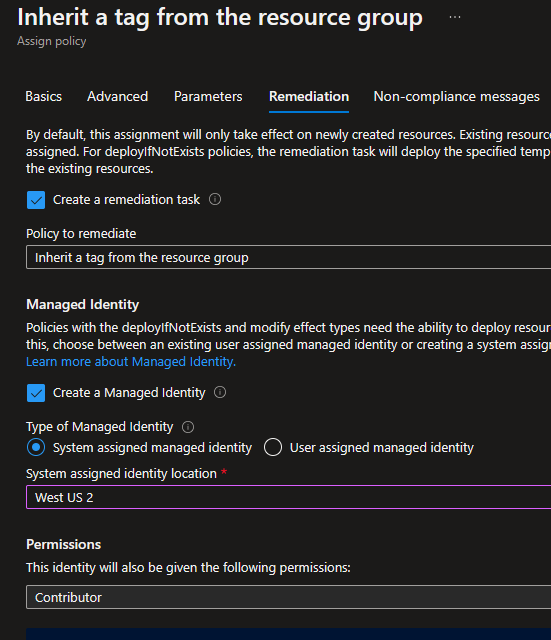The height and width of the screenshot is (640, 551).
Task: Click the 'Policy to remediate' label
Action: [x=81, y=233]
